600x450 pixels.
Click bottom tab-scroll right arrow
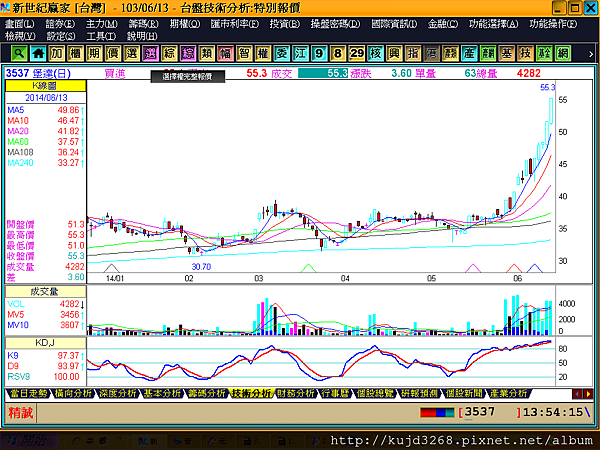tap(588, 394)
